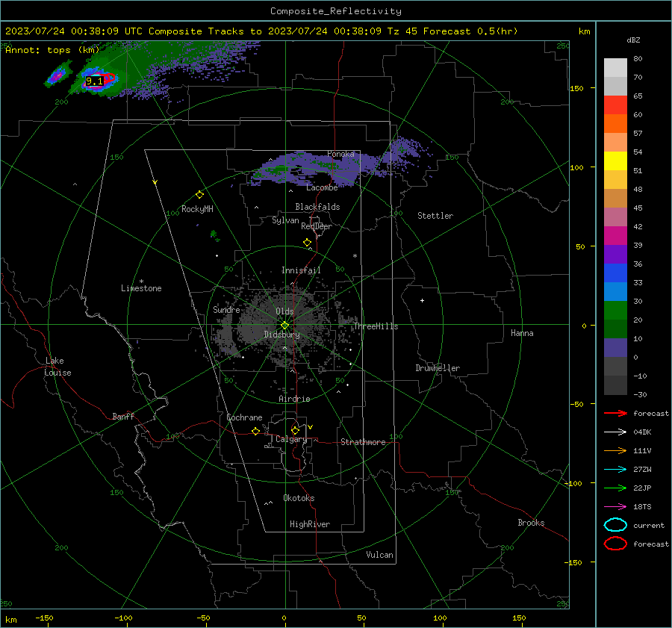
Task: Click the bright yellow swatch in dBZ legend
Action: (615, 161)
